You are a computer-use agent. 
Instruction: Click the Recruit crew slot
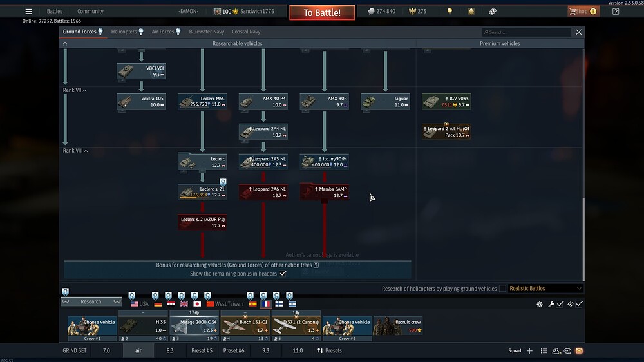pyautogui.click(x=397, y=325)
